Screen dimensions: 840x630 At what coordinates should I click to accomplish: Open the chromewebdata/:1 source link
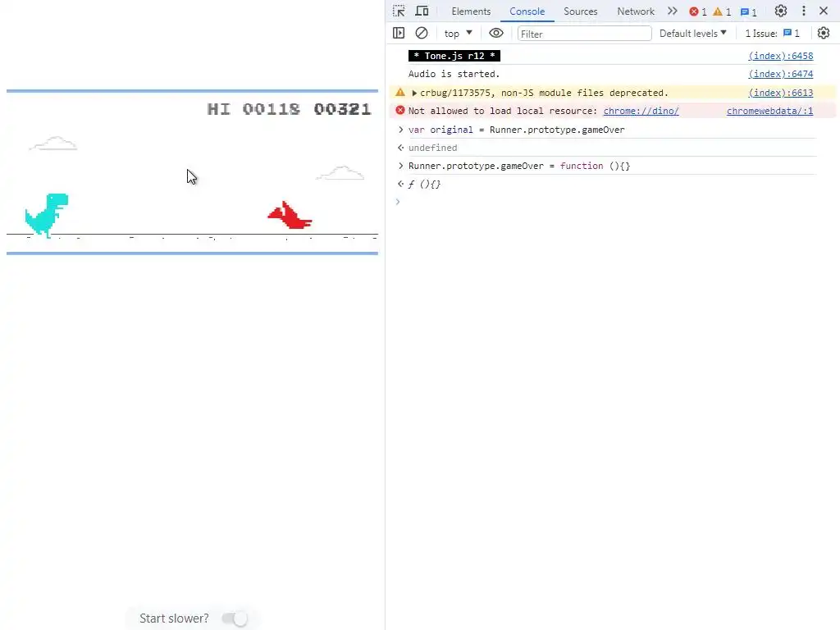pos(769,111)
